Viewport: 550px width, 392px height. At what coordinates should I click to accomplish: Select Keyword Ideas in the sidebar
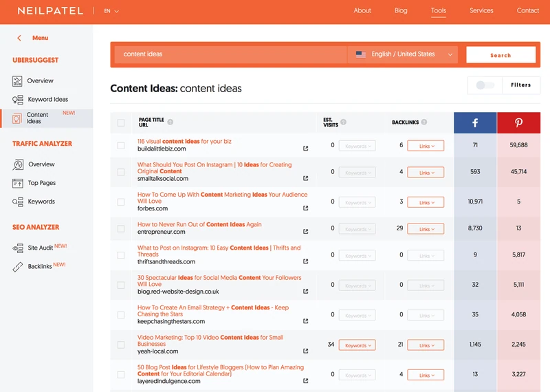[x=47, y=99]
